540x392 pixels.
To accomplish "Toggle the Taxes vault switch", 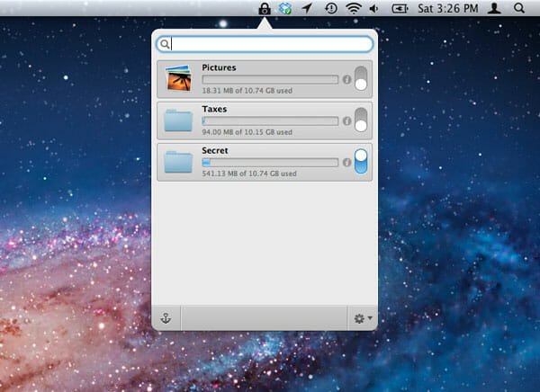I will 361,120.
